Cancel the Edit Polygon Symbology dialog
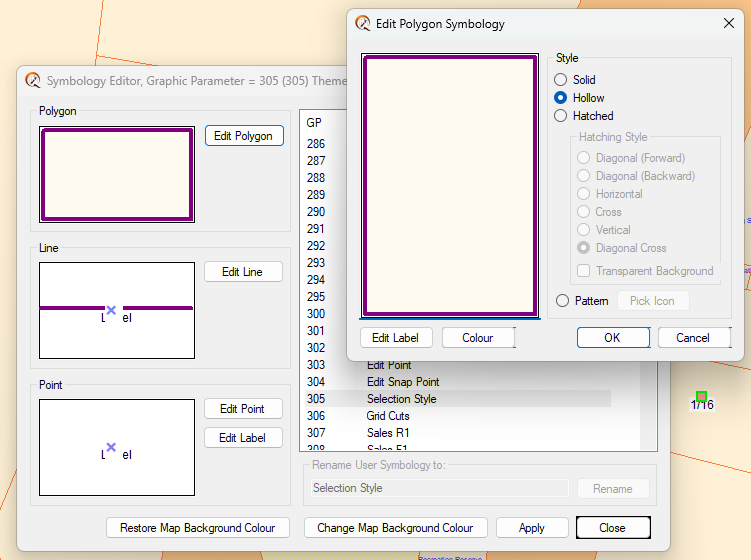The width and height of the screenshot is (751, 560). tap(693, 338)
